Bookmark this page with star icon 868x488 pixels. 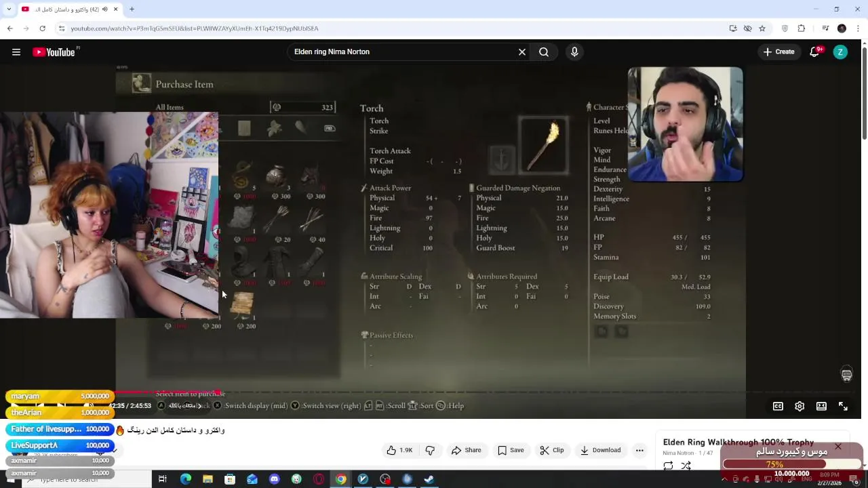tap(762, 28)
